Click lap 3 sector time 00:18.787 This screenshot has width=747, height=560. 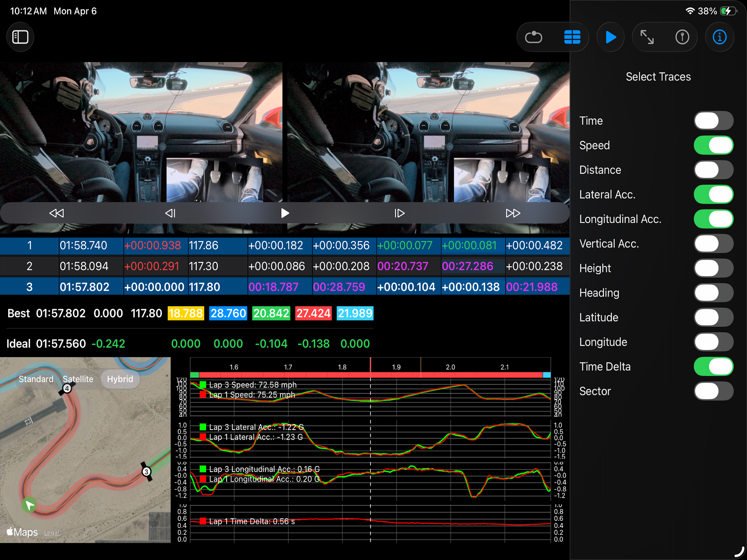(x=274, y=287)
